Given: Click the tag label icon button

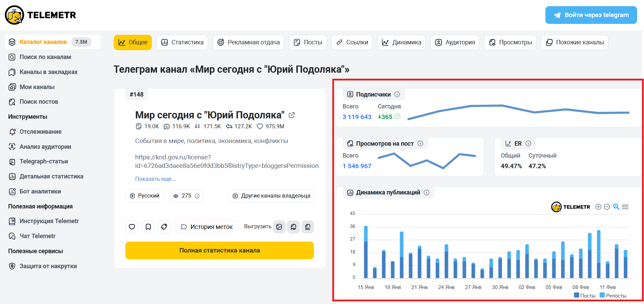Looking at the screenshot, I should pyautogui.click(x=164, y=227).
